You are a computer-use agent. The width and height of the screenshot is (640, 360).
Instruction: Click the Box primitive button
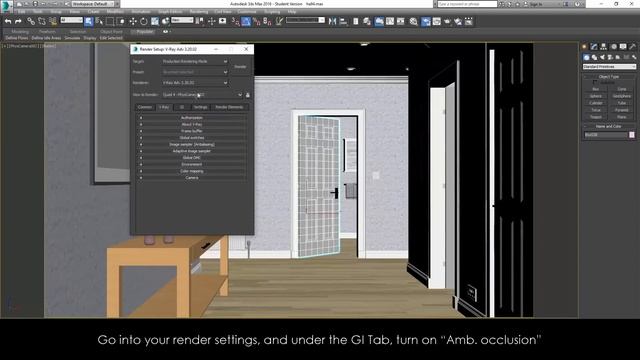point(596,89)
